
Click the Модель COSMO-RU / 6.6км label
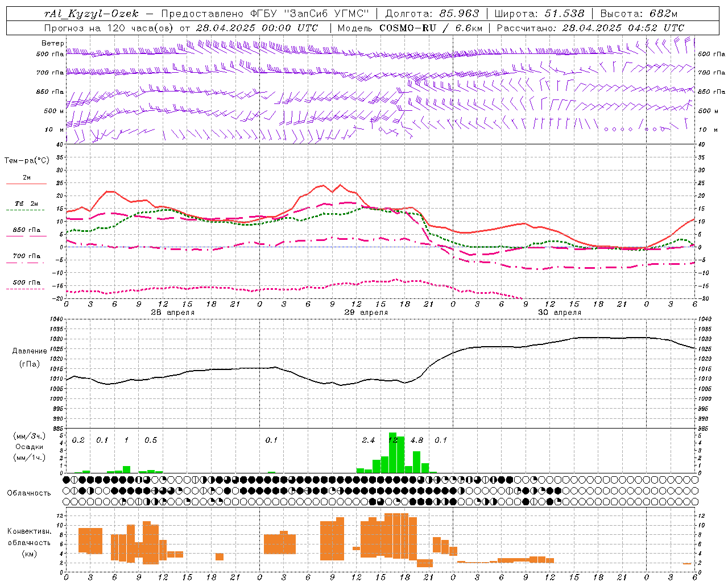click(410, 28)
